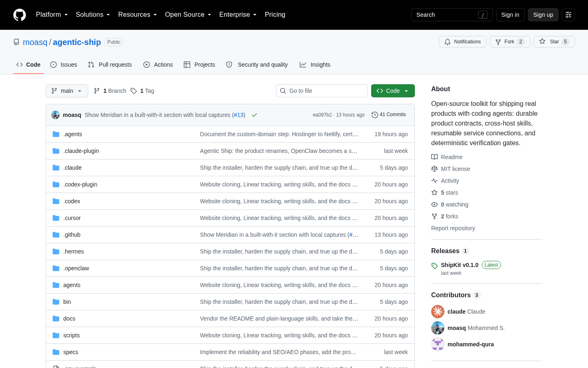
Task: Open the main branch selector dropdown
Action: pyautogui.click(x=67, y=91)
